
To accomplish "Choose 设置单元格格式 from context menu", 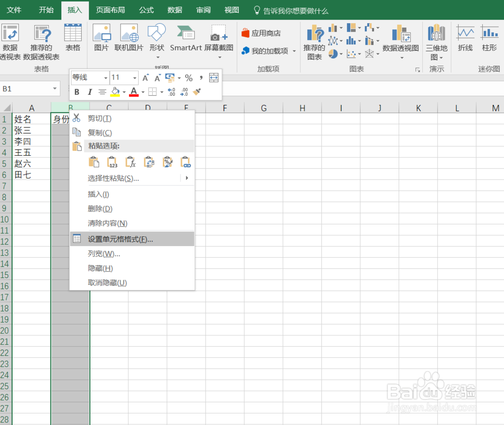I will (132, 239).
